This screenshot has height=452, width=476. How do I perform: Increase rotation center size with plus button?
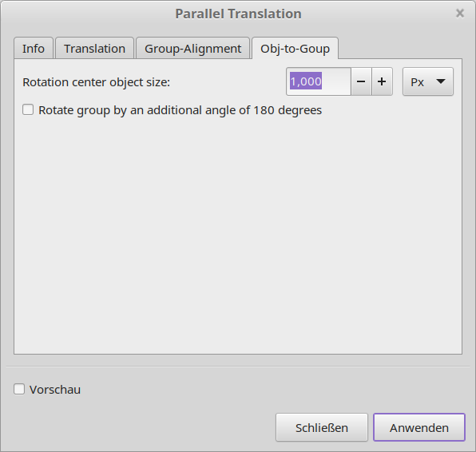click(382, 81)
